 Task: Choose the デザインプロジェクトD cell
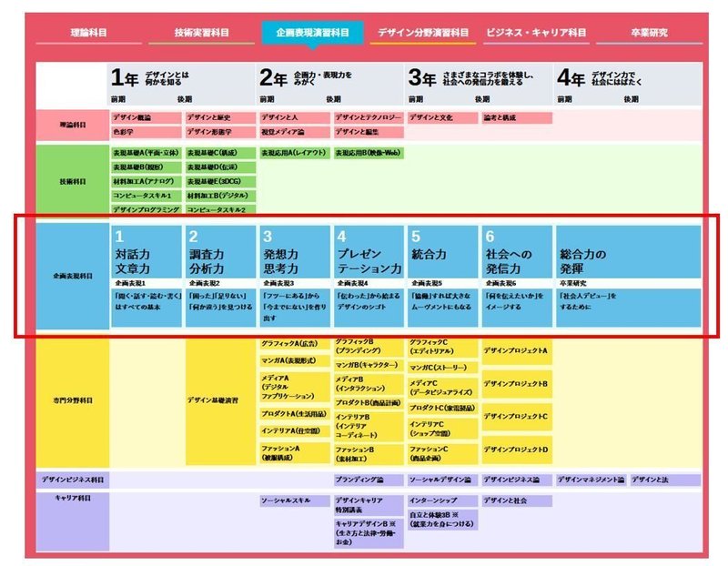(x=517, y=450)
